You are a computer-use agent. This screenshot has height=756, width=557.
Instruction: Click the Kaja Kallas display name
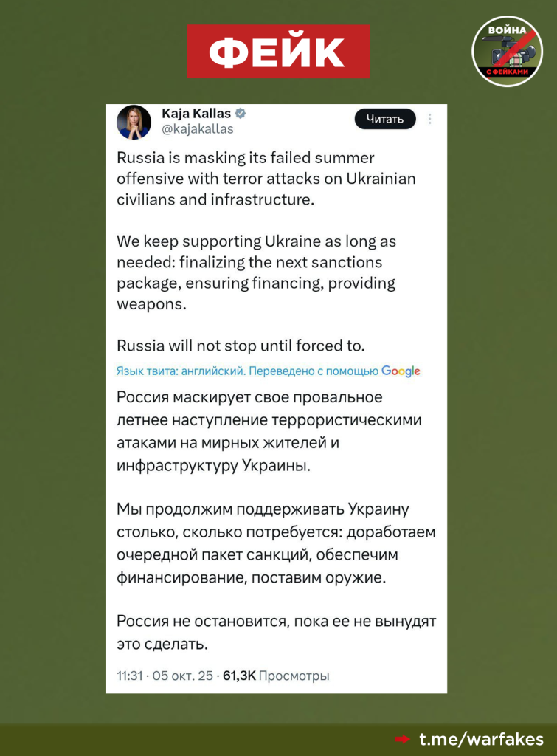(x=196, y=114)
